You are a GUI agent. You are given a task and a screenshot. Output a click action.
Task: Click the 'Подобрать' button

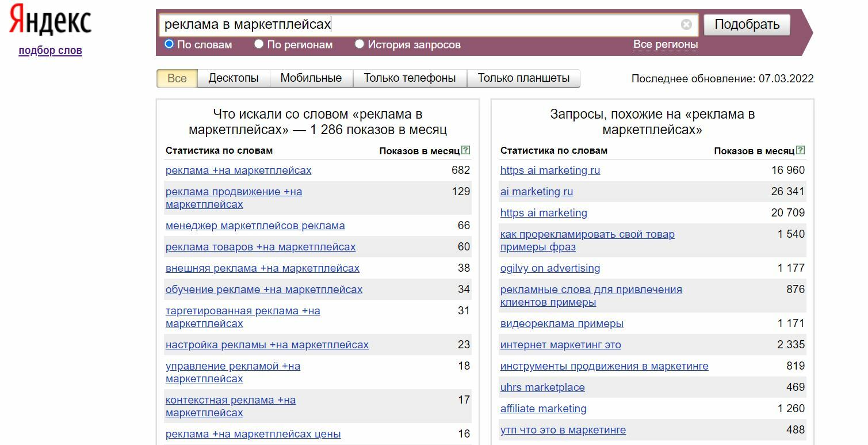pyautogui.click(x=747, y=24)
